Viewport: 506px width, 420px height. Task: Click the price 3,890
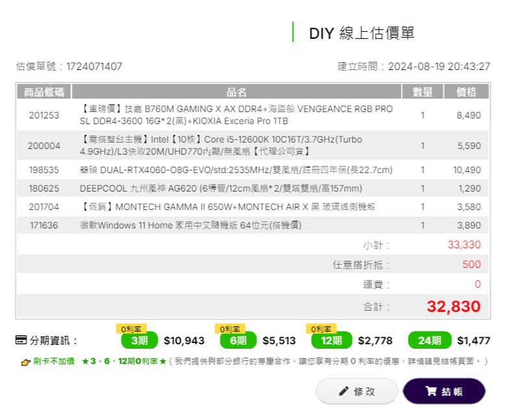coord(469,225)
